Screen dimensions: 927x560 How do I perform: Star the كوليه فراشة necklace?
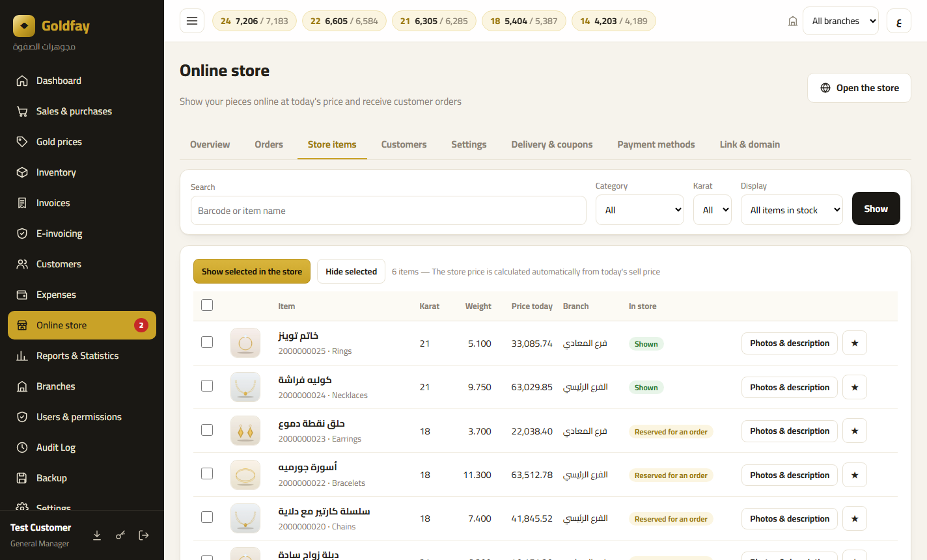click(x=855, y=387)
